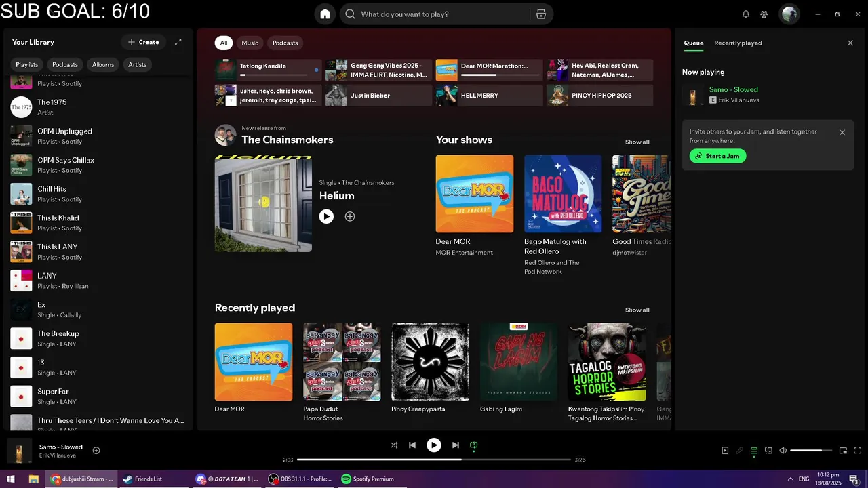Open The Chainsmokers artist link

point(288,140)
